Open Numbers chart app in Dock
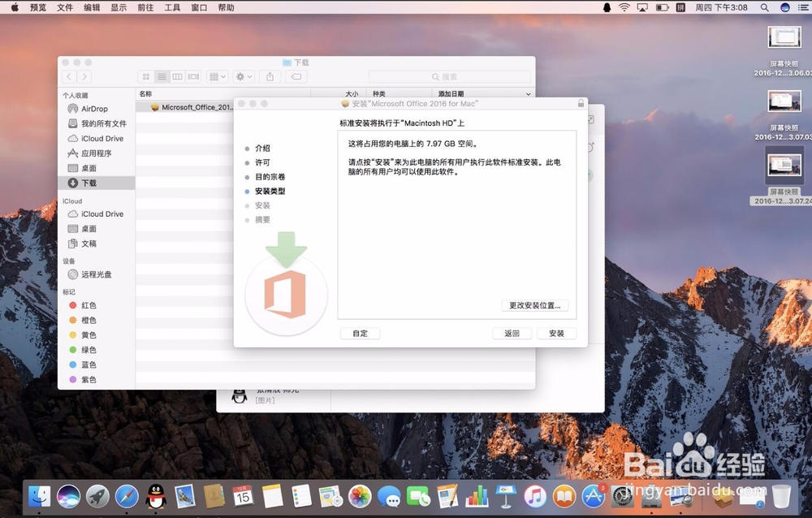The width and height of the screenshot is (812, 518). pos(477,496)
